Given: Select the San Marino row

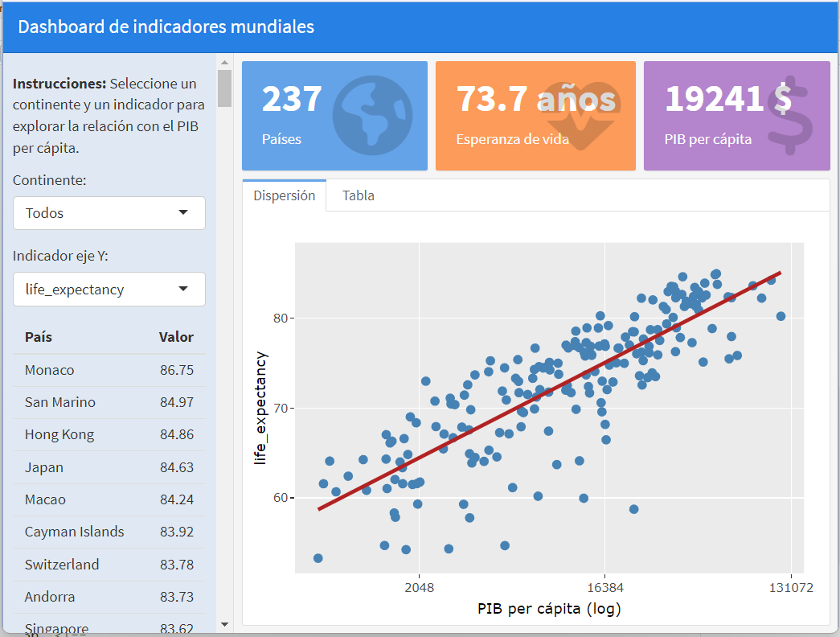Looking at the screenshot, I should pos(109,402).
